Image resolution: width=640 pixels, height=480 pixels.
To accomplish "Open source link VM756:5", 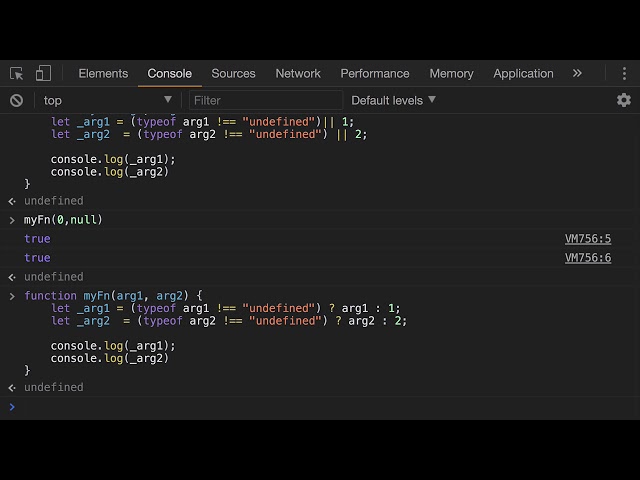I will 588,239.
